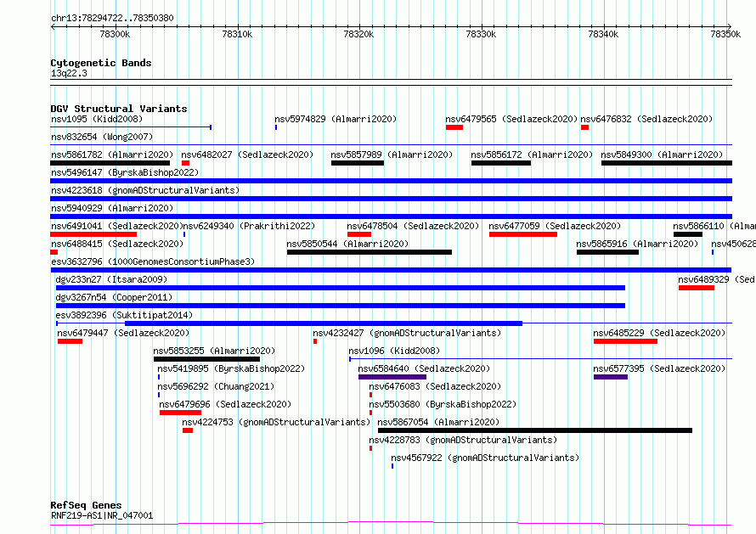
Task: Select red bar under nsv6489329
Action: tap(697, 288)
